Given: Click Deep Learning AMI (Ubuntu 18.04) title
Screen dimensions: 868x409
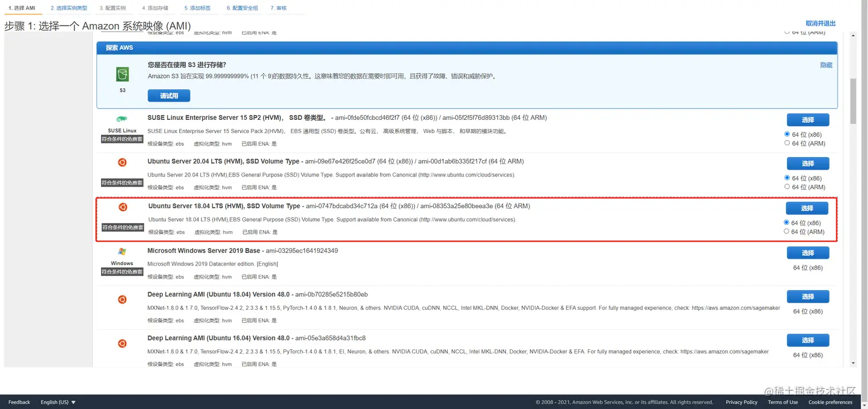Looking at the screenshot, I should pyautogui.click(x=219, y=294).
